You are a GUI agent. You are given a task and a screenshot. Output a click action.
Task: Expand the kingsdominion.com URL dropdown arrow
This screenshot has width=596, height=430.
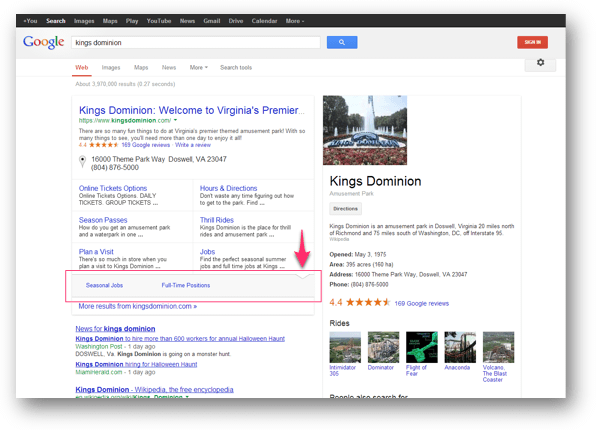176,120
